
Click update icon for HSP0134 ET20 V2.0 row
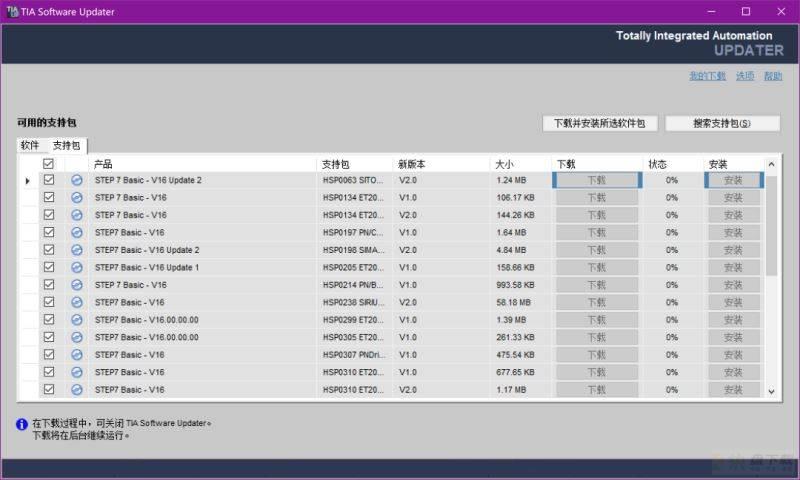tap(77, 215)
